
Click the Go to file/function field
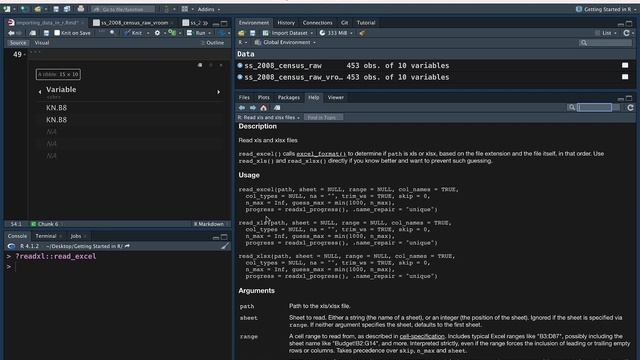pos(123,9)
